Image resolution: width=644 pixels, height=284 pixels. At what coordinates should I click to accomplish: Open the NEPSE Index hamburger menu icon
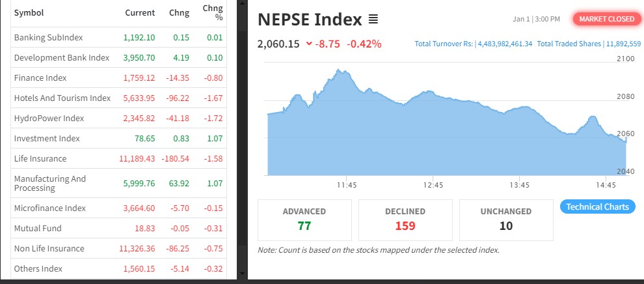(373, 20)
